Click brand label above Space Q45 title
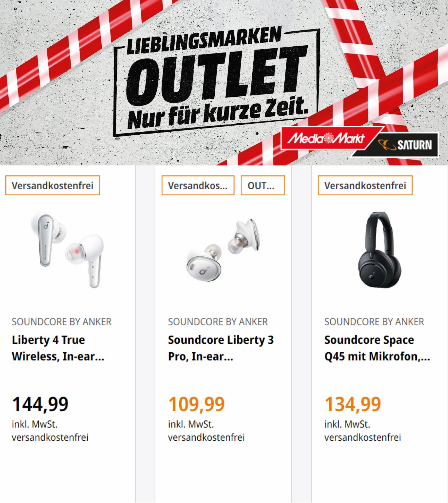Viewport: 448px width, 503px height. pos(374,322)
